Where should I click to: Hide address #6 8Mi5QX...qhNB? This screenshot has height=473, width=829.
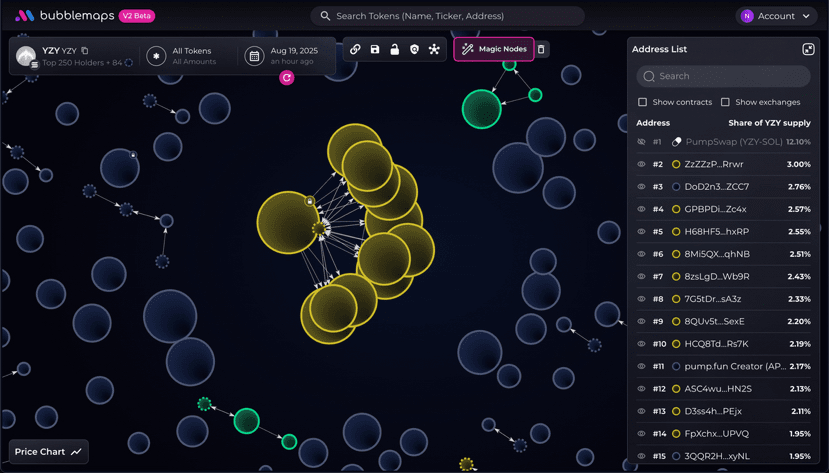click(641, 254)
